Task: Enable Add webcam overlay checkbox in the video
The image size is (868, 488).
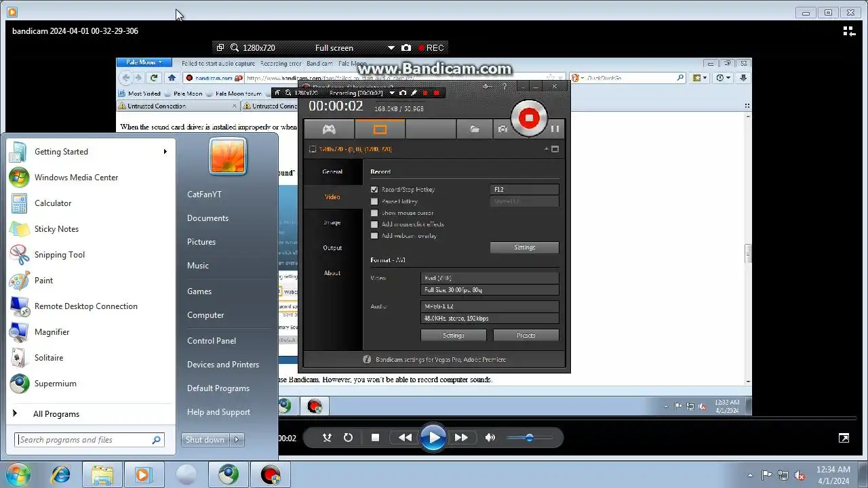Action: pyautogui.click(x=374, y=236)
